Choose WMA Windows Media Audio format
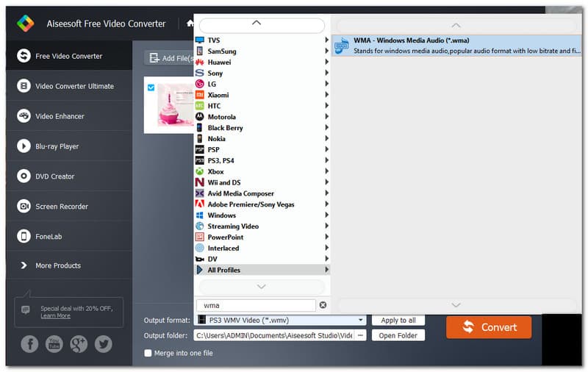 [x=456, y=46]
